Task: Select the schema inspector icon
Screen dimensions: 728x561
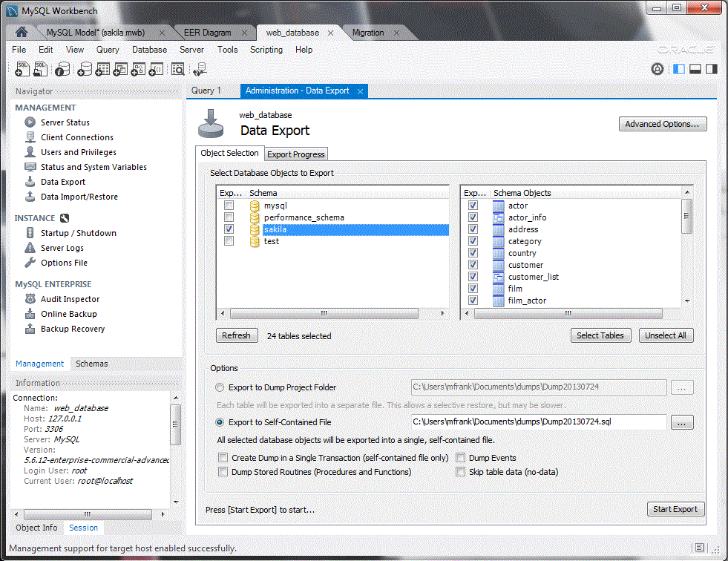Action: (63, 68)
